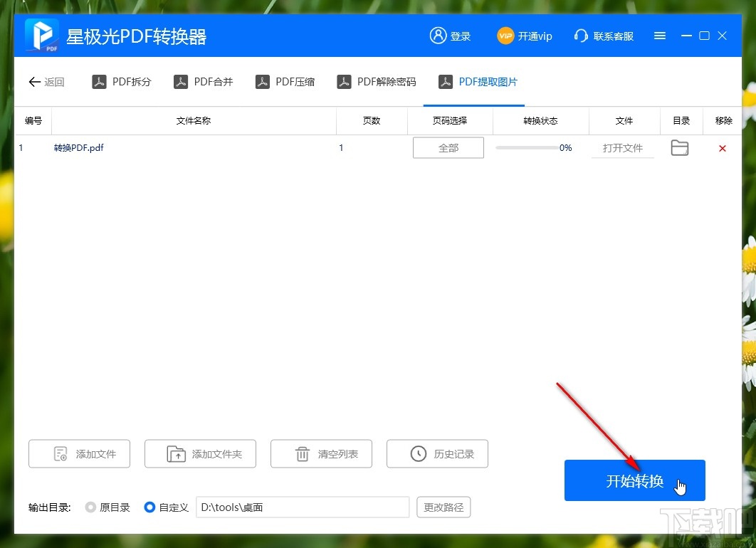Screen dimensions: 756x548
Task: Click the 开始转换 button
Action: [x=634, y=480]
